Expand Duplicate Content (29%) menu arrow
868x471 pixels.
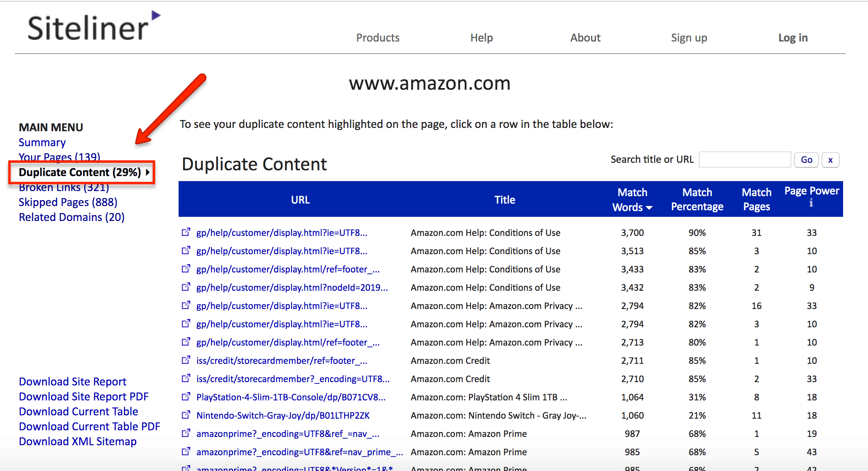coord(147,172)
